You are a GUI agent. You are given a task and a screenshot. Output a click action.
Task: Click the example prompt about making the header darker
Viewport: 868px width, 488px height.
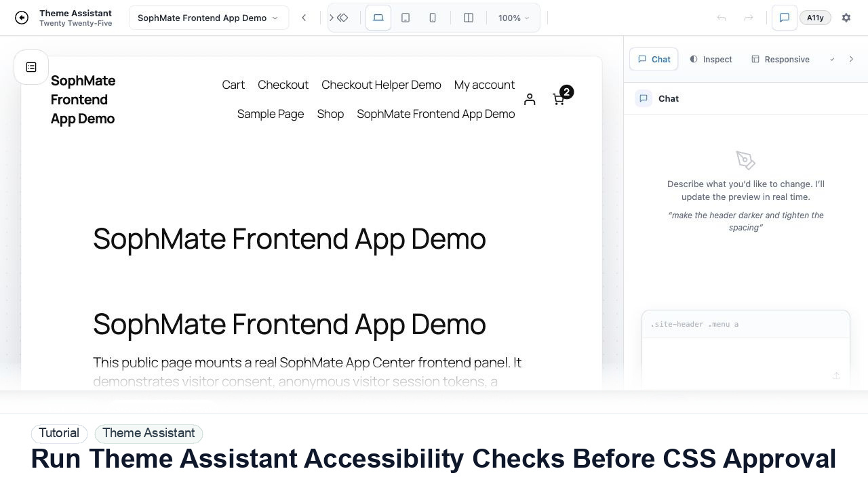pos(746,222)
